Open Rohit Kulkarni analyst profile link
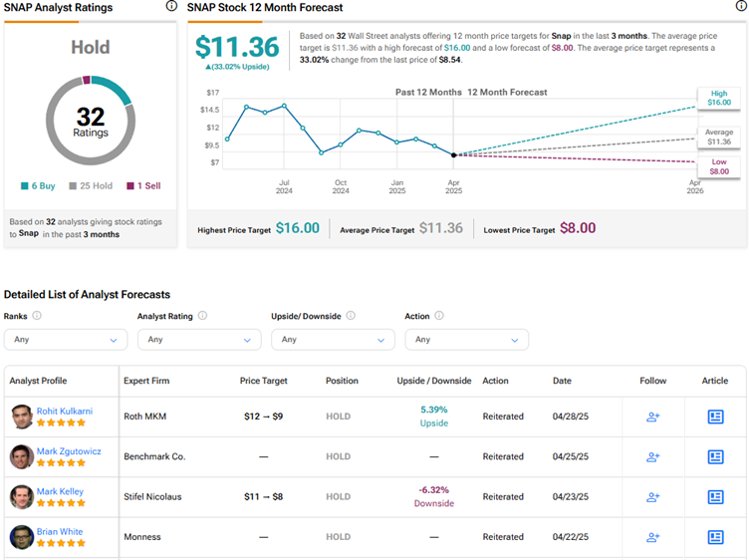This screenshot has height=560, width=749. [x=65, y=411]
